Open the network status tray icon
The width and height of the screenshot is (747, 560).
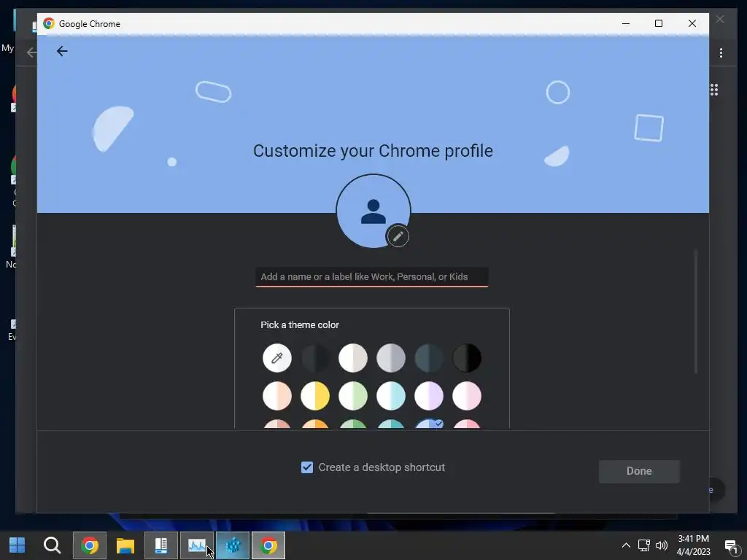coord(644,545)
